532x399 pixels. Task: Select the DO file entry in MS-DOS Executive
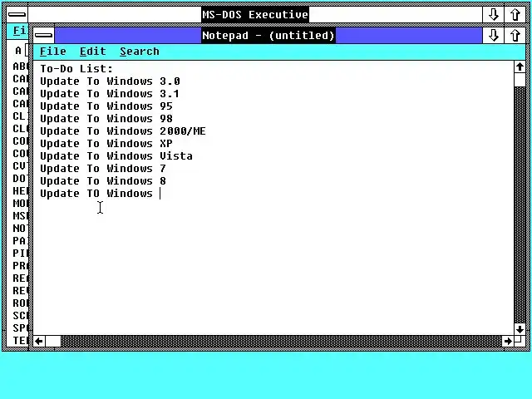20,179
